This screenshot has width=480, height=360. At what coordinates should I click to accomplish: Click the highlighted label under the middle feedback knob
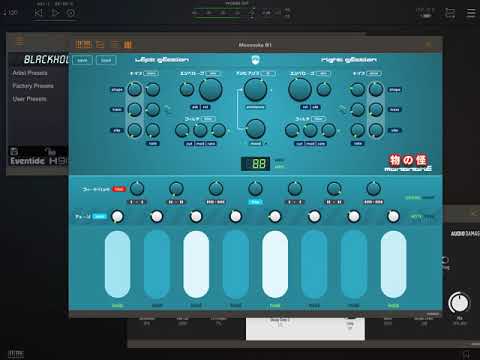pyautogui.click(x=255, y=202)
